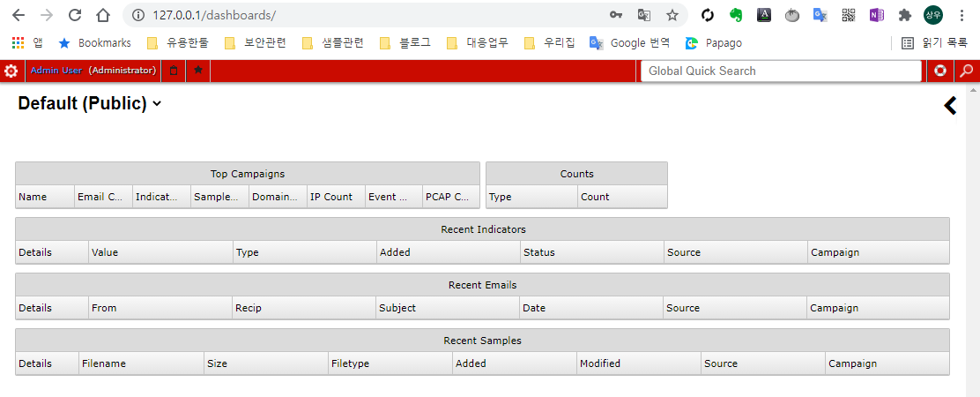980x397 pixels.
Task: Sort Recent Samples by Filename
Action: [x=142, y=363]
